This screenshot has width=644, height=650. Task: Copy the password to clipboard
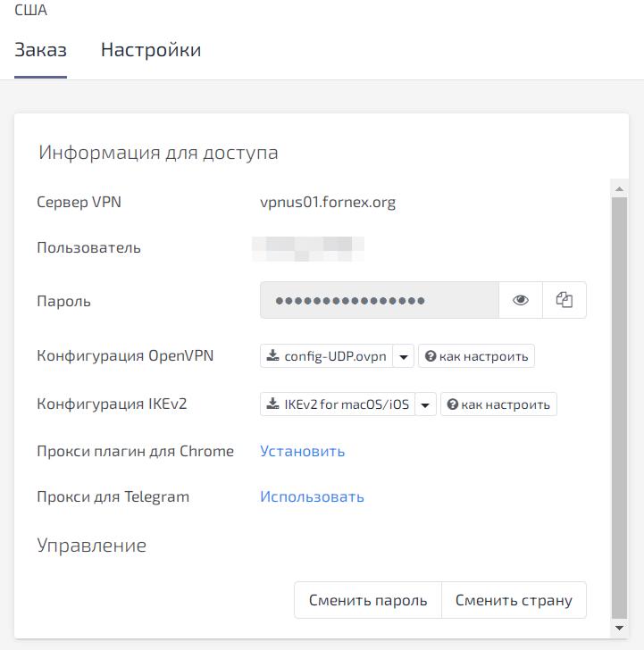tap(565, 301)
